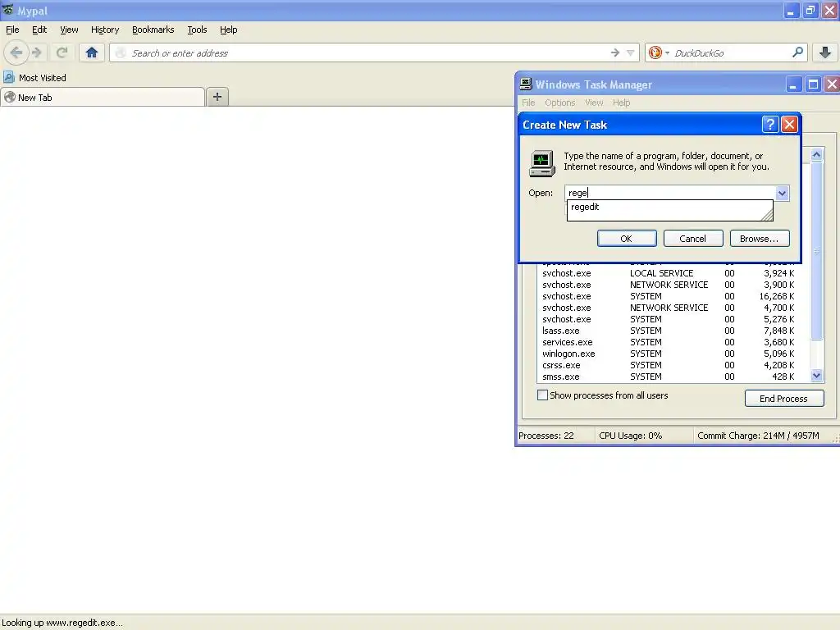Click the Mypal back navigation arrow
The image size is (840, 630).
(16, 52)
